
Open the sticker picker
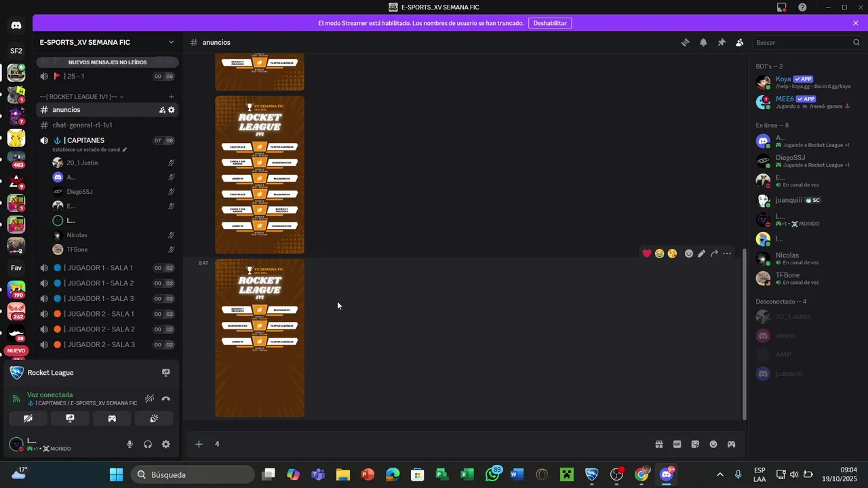695,445
